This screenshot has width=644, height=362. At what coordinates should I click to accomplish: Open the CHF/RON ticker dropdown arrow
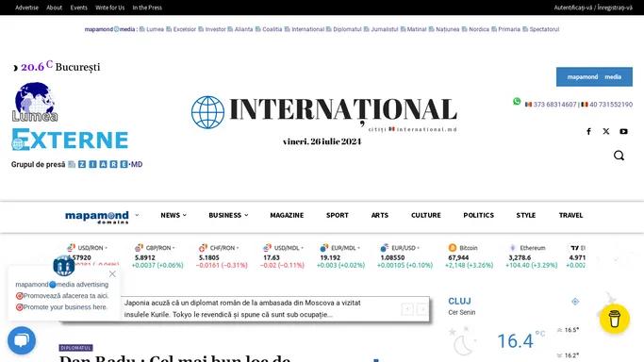[x=238, y=248]
